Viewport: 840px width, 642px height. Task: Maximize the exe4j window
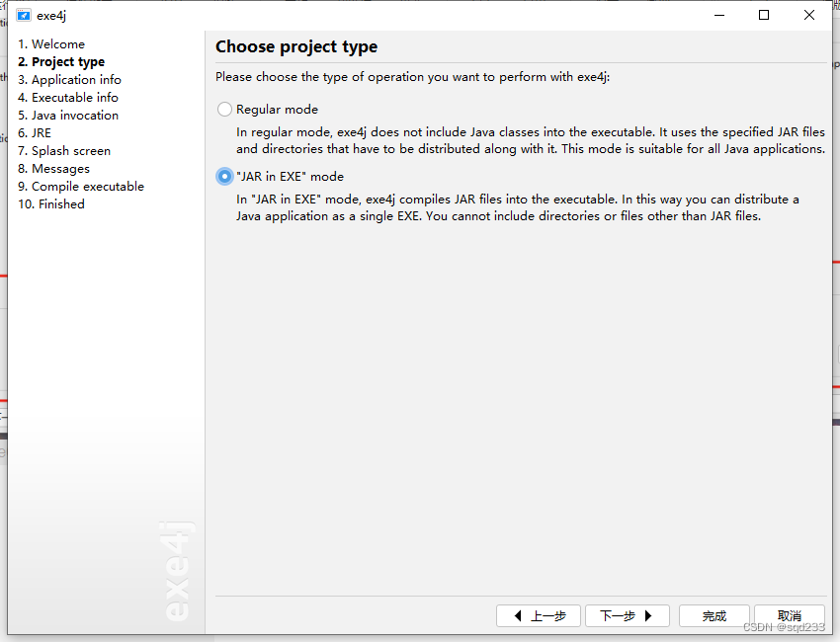click(764, 15)
